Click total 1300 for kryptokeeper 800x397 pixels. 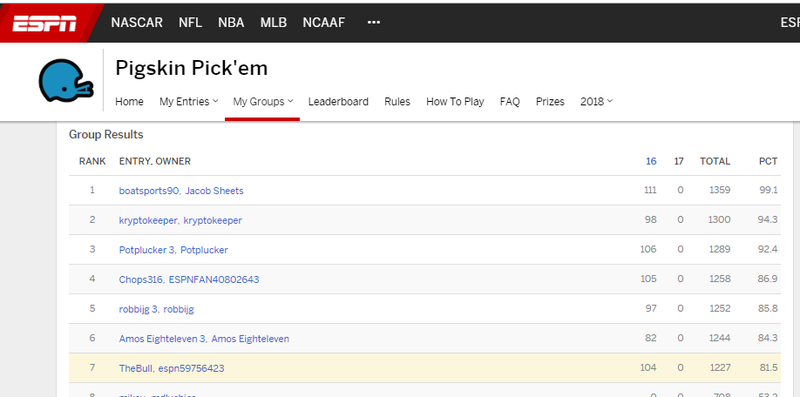[719, 219]
